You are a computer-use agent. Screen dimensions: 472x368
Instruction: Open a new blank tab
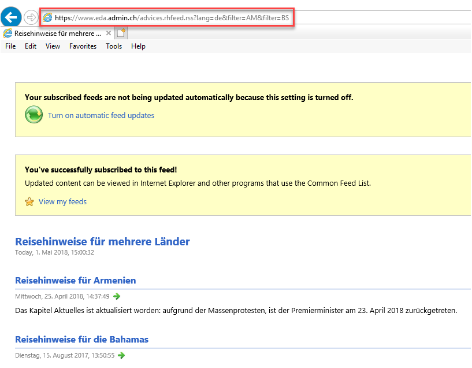pyautogui.click(x=121, y=33)
